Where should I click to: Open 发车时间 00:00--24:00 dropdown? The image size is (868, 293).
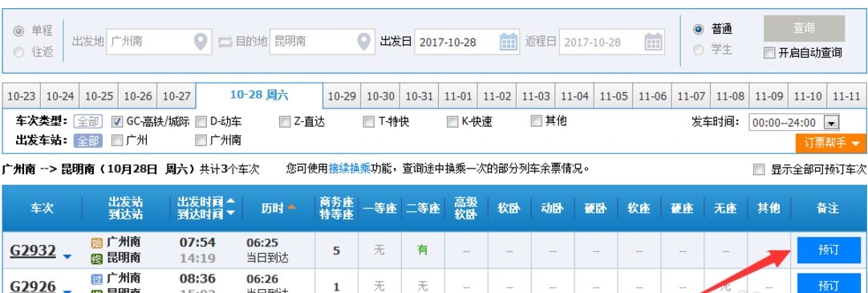[794, 122]
